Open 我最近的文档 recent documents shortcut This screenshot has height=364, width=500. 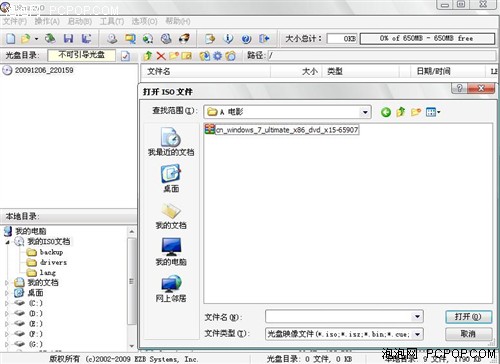click(171, 141)
